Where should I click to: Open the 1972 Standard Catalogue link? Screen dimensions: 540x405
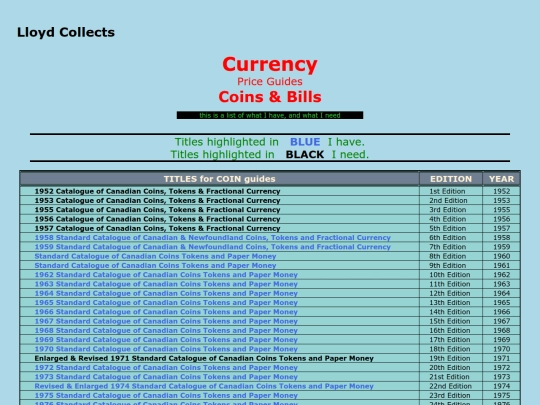166,368
